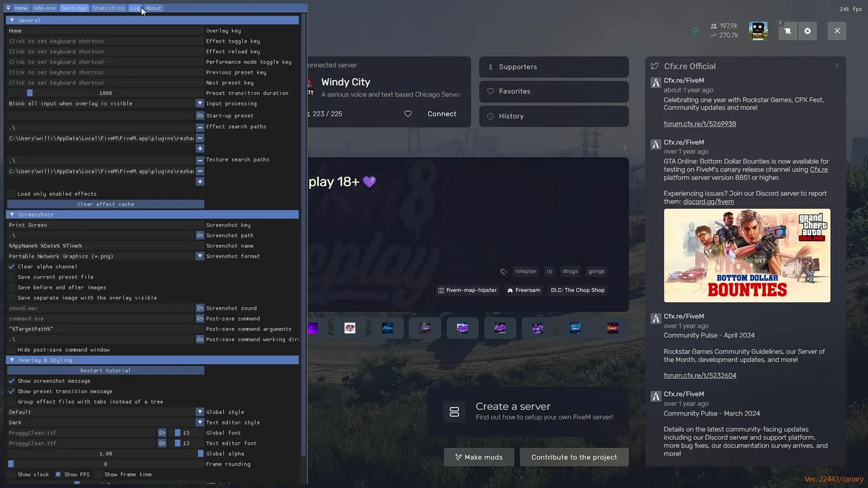868x488 pixels.
Task: Open the Favorites server list
Action: (x=554, y=91)
